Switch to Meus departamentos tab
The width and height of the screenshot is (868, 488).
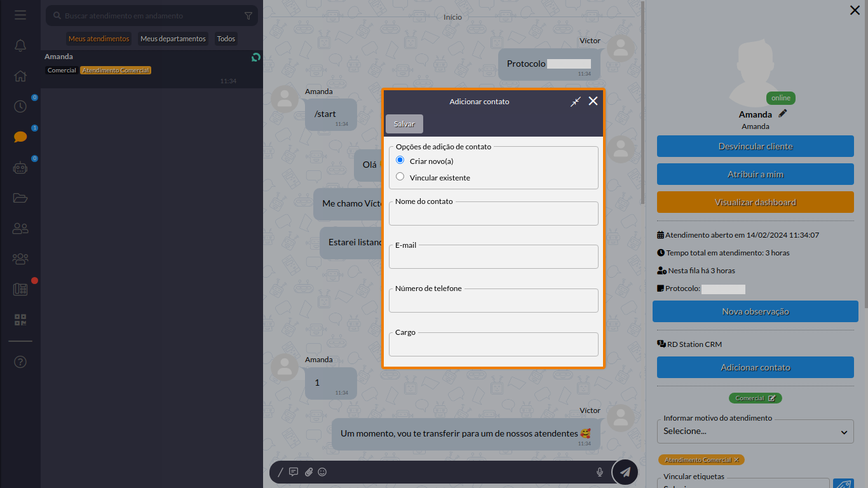pyautogui.click(x=173, y=39)
